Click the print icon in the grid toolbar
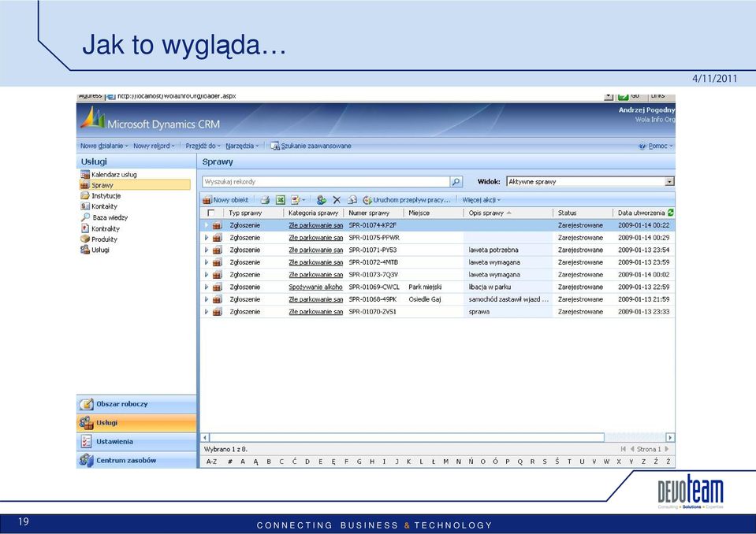This screenshot has height=534, width=756. point(265,200)
